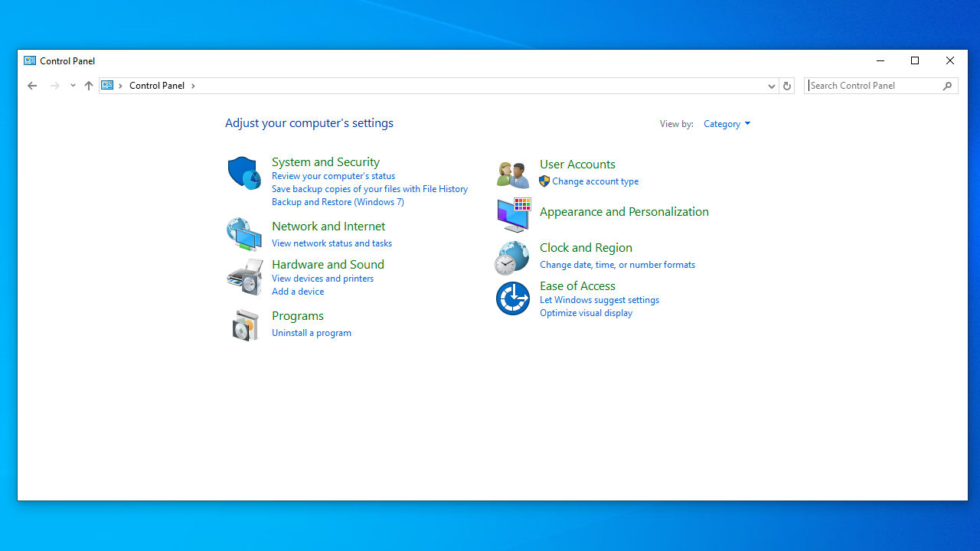The width and height of the screenshot is (980, 551).
Task: Refresh the Control Panel view
Action: coord(786,86)
